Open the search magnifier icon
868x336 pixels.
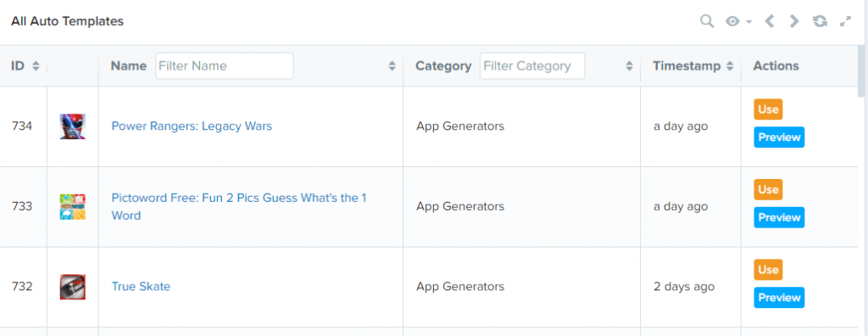(x=706, y=21)
